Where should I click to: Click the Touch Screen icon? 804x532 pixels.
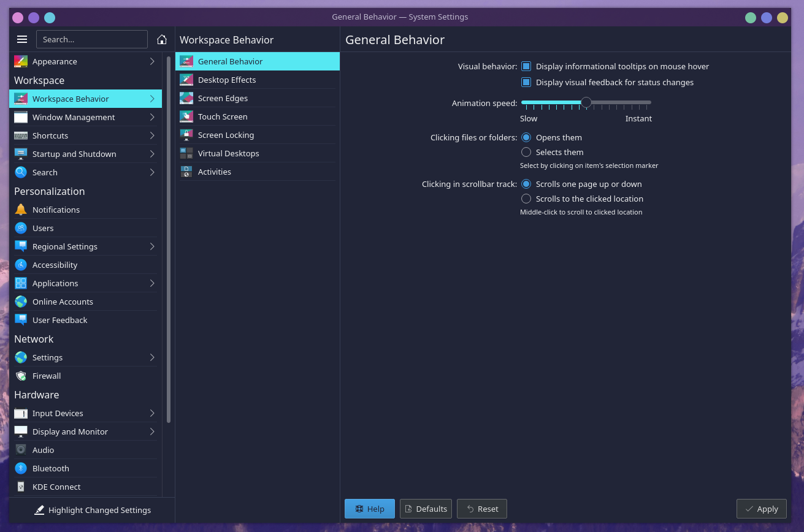[x=186, y=116]
